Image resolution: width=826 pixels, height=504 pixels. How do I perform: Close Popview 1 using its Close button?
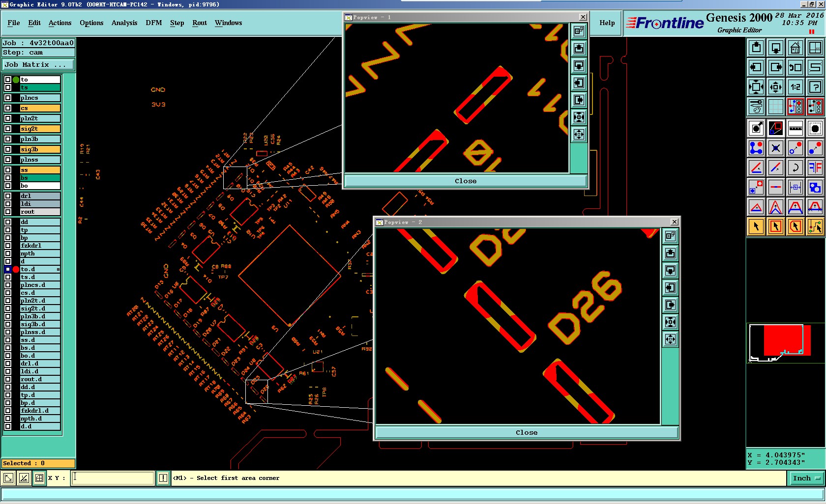point(466,181)
